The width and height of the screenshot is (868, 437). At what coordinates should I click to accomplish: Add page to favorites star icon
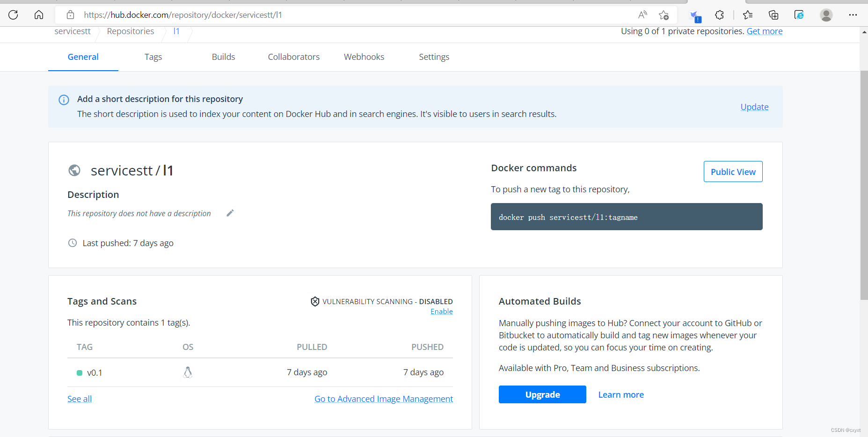(664, 15)
